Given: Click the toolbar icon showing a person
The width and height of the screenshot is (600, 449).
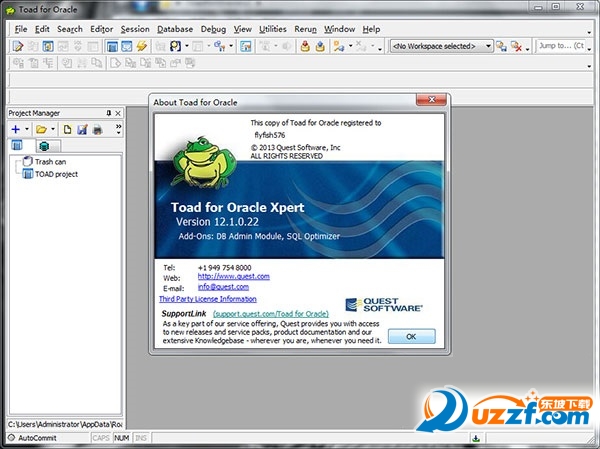Looking at the screenshot, I should click(176, 46).
